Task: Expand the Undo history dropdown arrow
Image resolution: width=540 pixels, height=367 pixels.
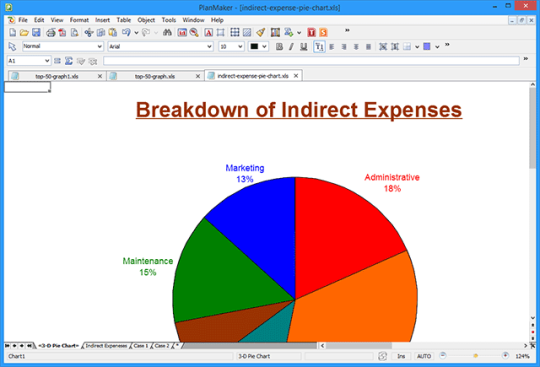Action: pyautogui.click(x=136, y=33)
